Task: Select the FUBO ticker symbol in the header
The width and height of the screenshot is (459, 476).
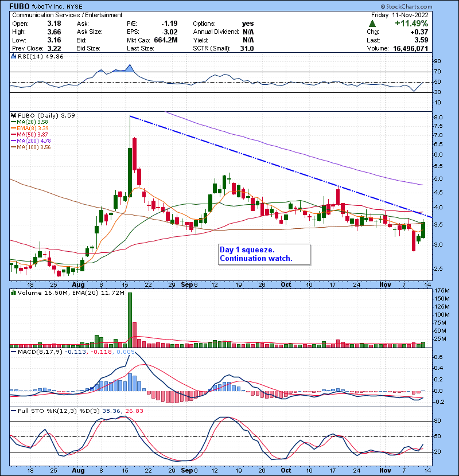Action: point(20,6)
